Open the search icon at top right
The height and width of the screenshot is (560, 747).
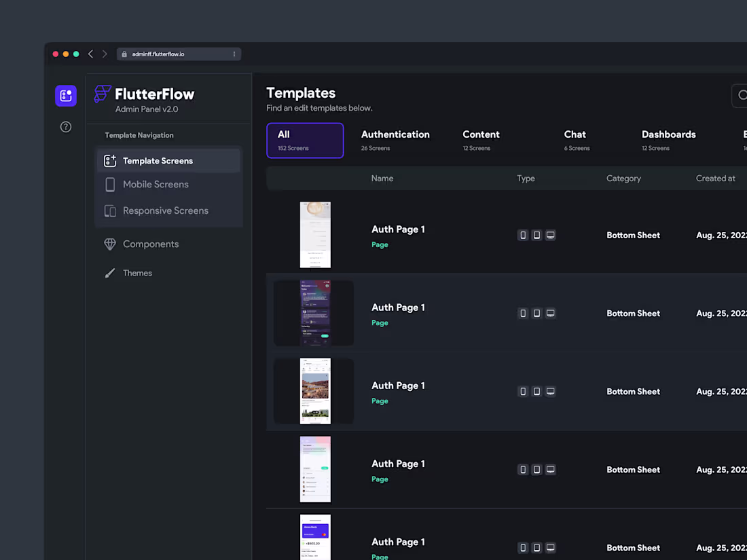tap(741, 96)
